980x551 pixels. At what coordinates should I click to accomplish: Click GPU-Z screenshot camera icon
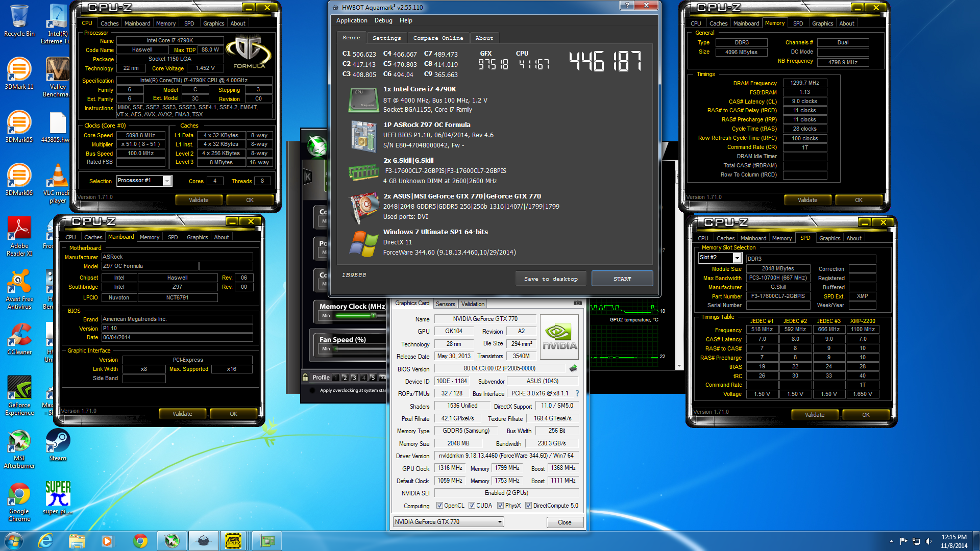coord(577,303)
